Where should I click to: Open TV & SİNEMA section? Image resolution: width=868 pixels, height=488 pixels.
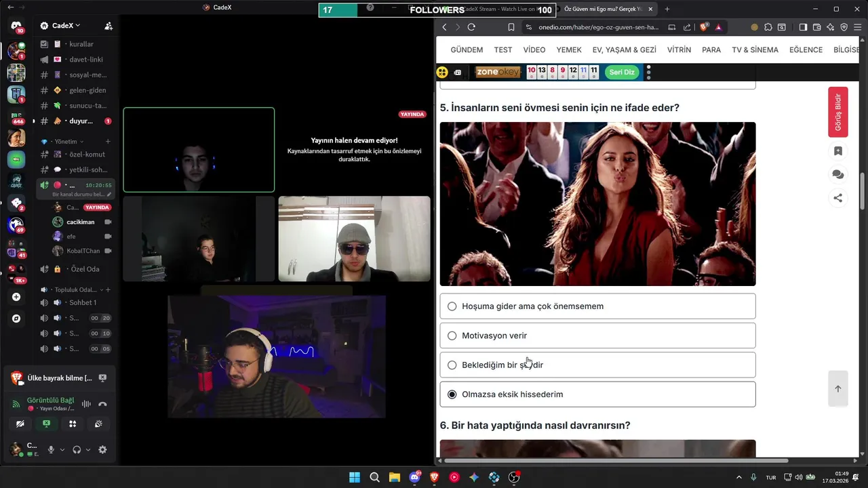755,50
